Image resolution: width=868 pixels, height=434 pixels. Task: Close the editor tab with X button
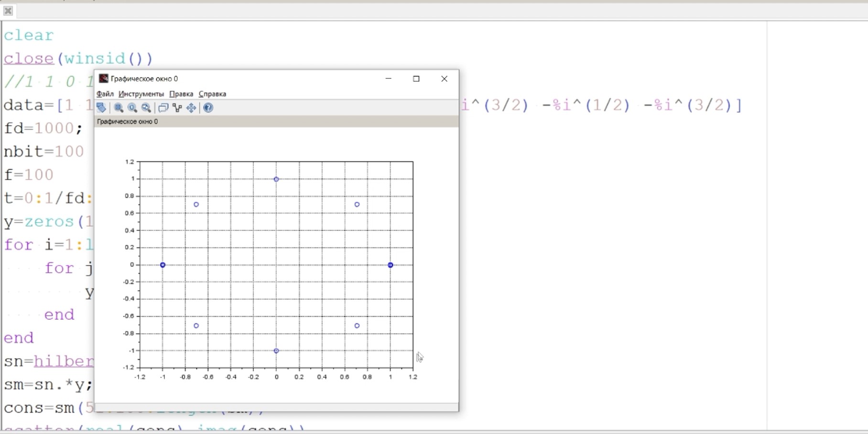click(8, 11)
